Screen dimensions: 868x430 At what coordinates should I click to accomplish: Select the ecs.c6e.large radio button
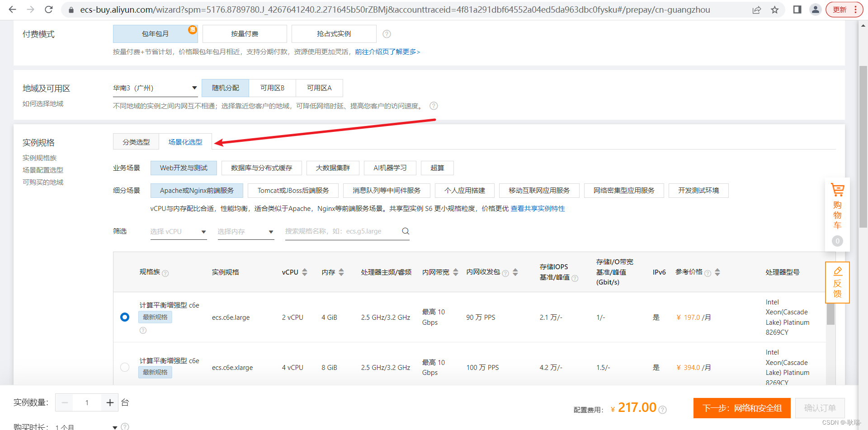pyautogui.click(x=125, y=317)
